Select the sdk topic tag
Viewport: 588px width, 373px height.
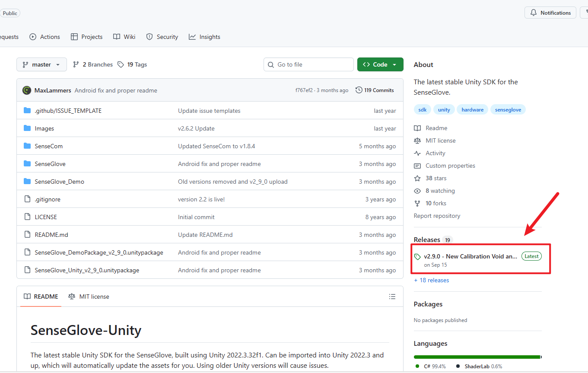tap(423, 110)
